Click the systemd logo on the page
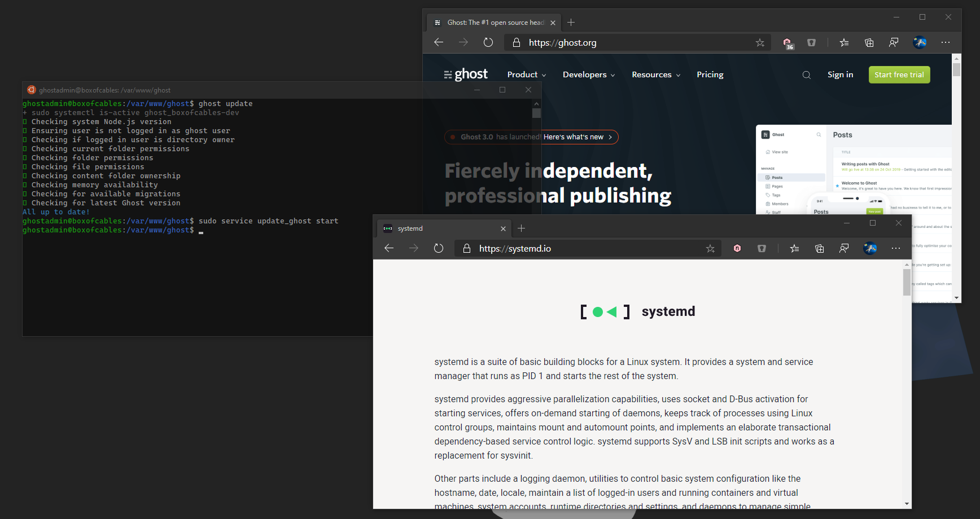The height and width of the screenshot is (519, 980). coord(637,311)
